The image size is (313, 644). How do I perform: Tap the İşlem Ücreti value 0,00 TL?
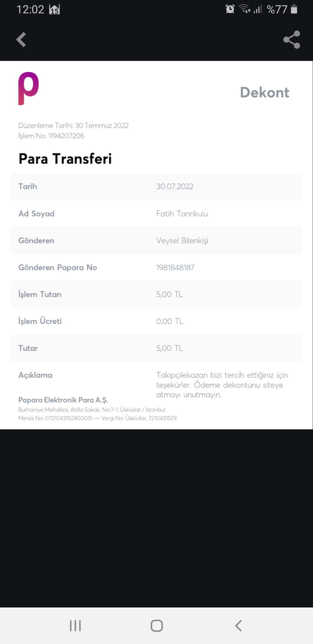[x=170, y=321]
